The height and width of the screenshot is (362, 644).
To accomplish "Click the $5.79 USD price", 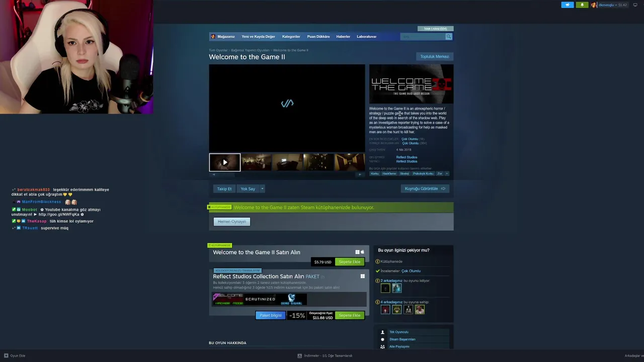I will 323,262.
